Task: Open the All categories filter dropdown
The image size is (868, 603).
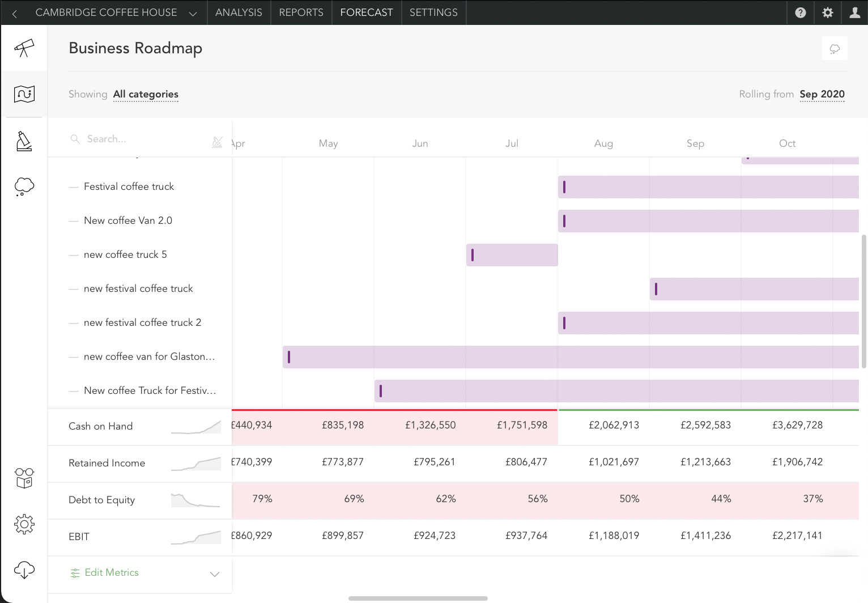Action: click(146, 94)
